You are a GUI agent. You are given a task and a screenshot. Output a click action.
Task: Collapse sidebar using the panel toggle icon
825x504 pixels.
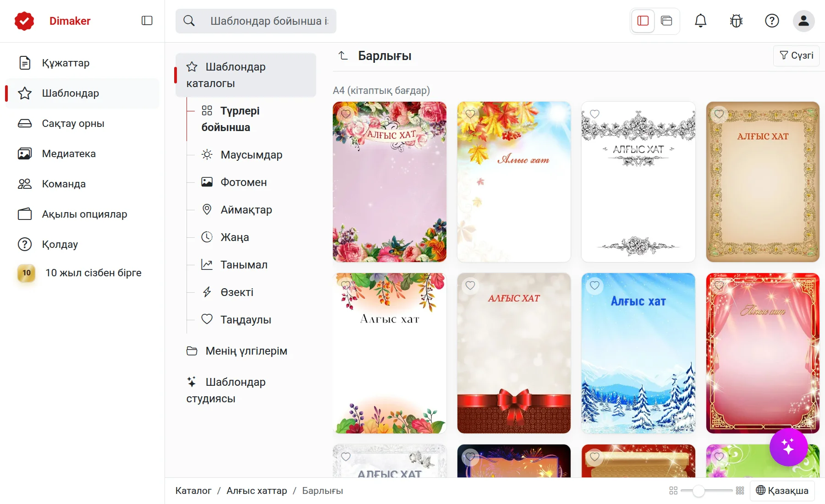(147, 21)
